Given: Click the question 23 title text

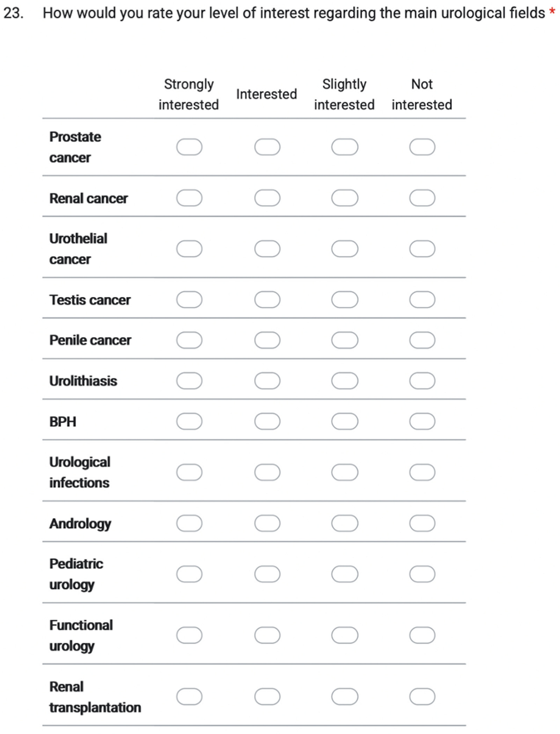Looking at the screenshot, I should 293,13.
